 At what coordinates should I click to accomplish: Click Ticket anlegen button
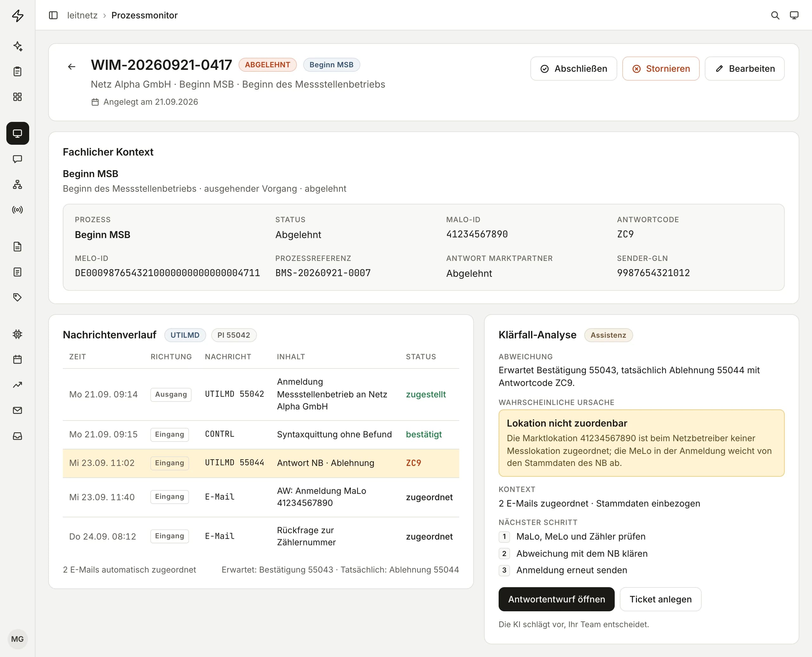point(660,599)
